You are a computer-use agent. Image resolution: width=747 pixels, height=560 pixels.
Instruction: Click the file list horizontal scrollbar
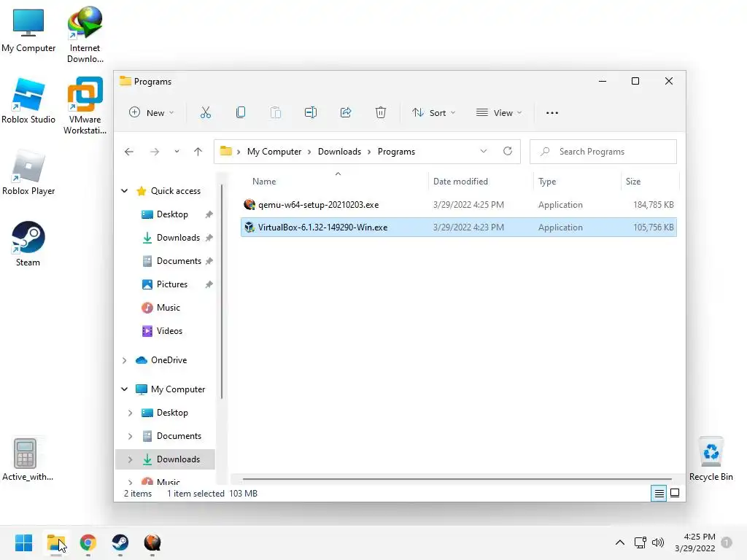point(457,479)
